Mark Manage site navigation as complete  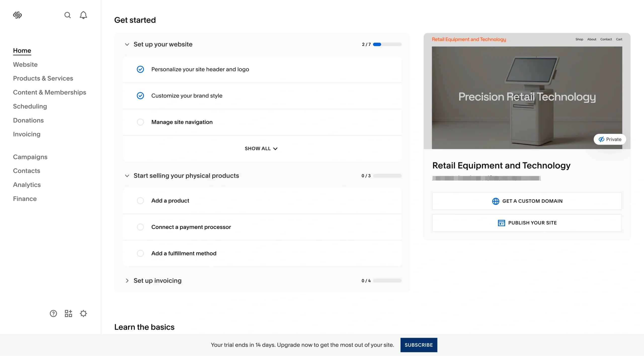pos(140,122)
